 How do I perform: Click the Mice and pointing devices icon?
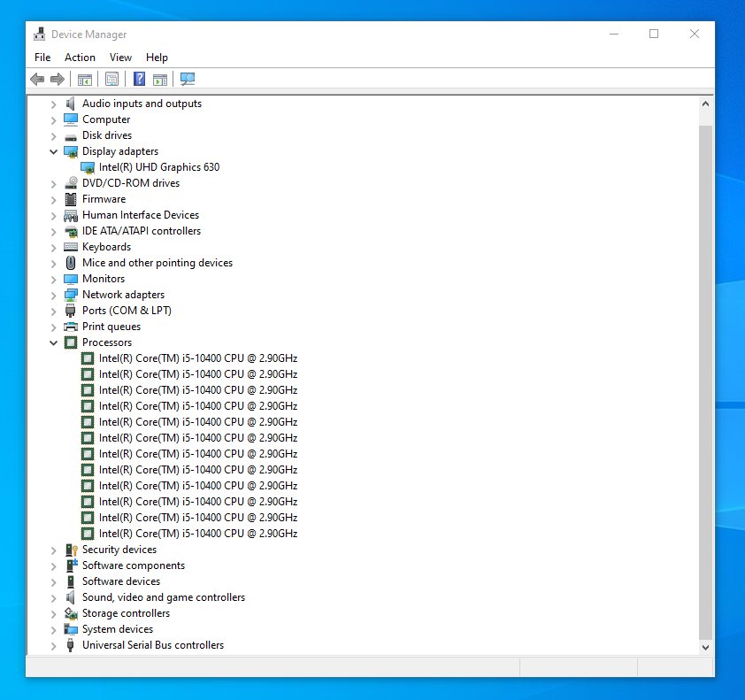click(71, 263)
